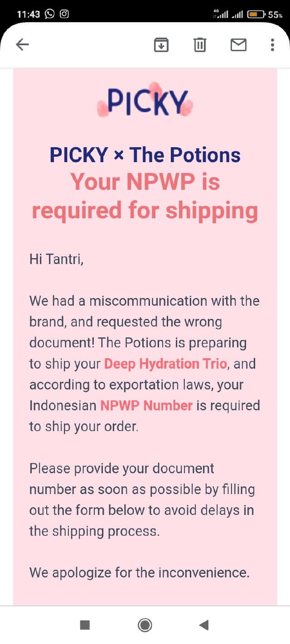This screenshot has width=290, height=644.
Task: Tap the 'Your NPWP is required' headline
Action: coord(145,196)
